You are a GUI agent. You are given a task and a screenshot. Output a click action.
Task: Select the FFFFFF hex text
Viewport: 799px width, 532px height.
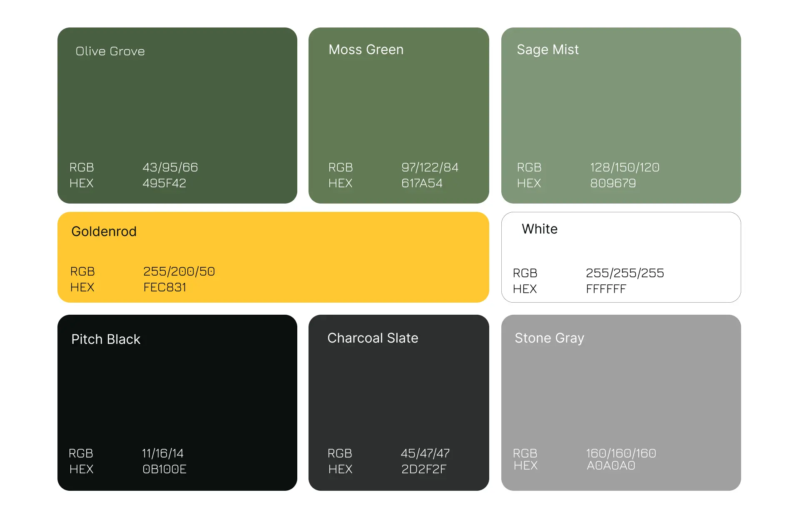tap(605, 289)
